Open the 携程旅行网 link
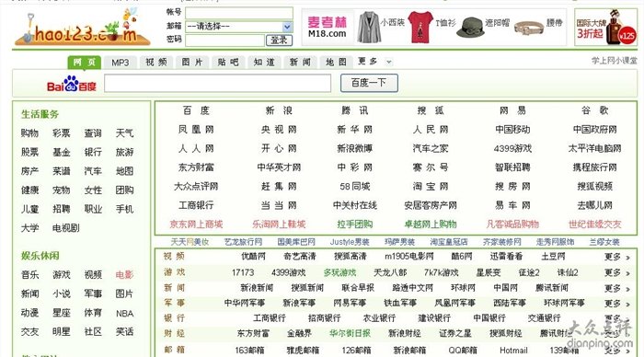The width and height of the screenshot is (644, 357). click(594, 167)
